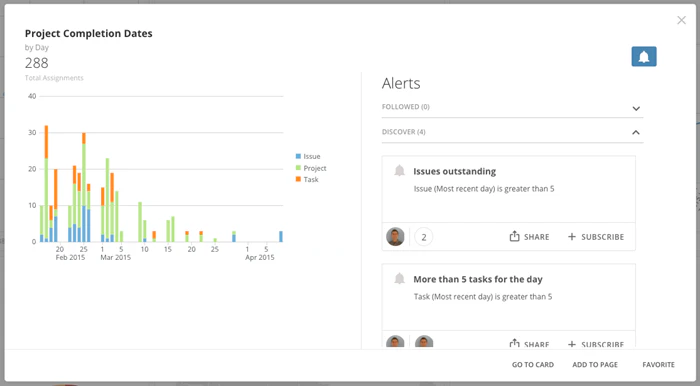Open the Issues outstanding alert title

454,171
